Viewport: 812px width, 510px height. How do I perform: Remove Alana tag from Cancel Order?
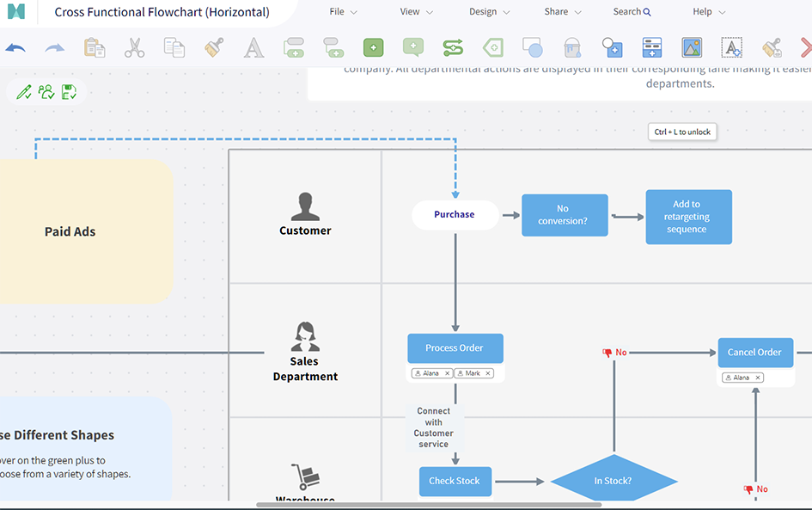(x=758, y=378)
